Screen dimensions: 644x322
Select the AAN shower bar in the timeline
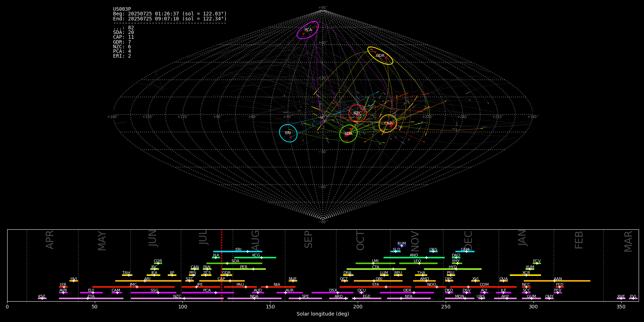coord(557,281)
